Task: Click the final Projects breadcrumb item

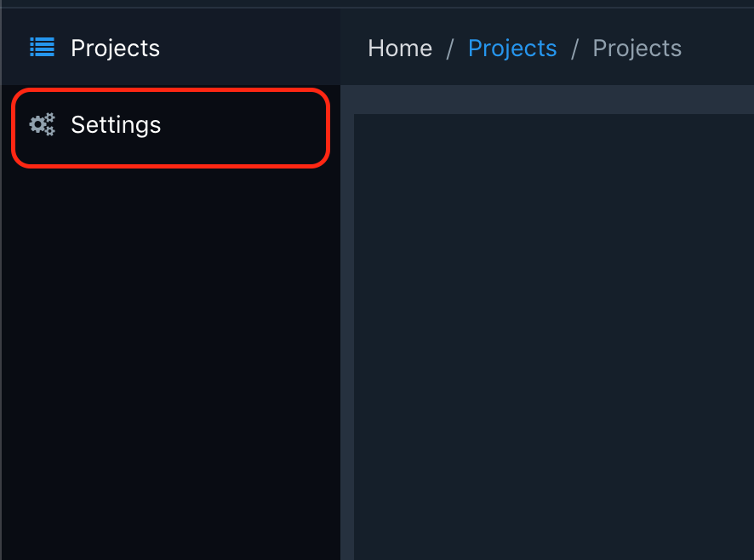Action: pyautogui.click(x=637, y=48)
